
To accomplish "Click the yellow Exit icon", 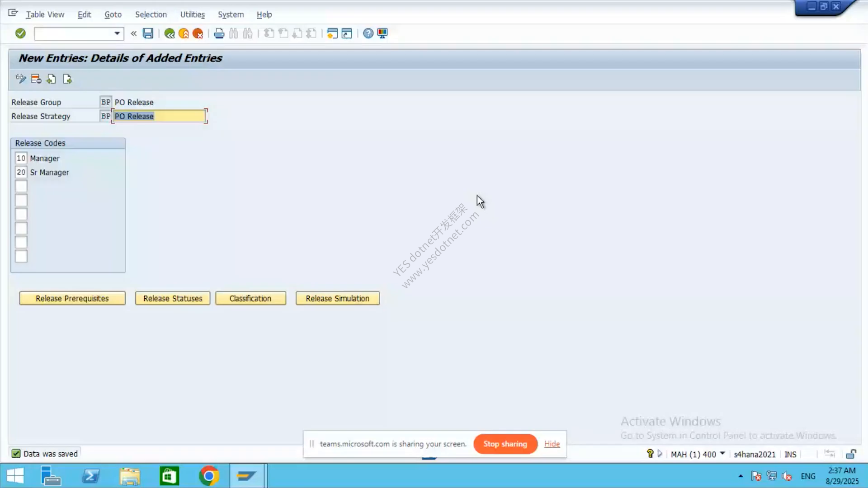I will (x=184, y=33).
